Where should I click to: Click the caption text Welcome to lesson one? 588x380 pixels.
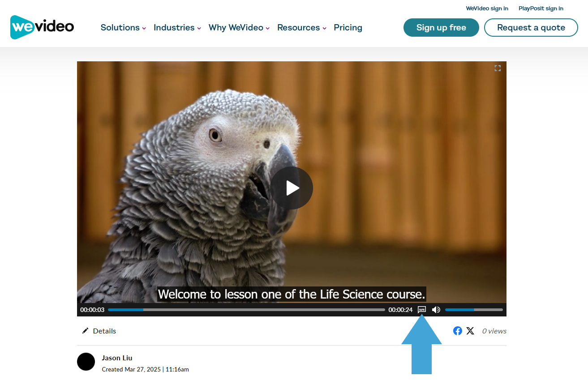(x=292, y=294)
